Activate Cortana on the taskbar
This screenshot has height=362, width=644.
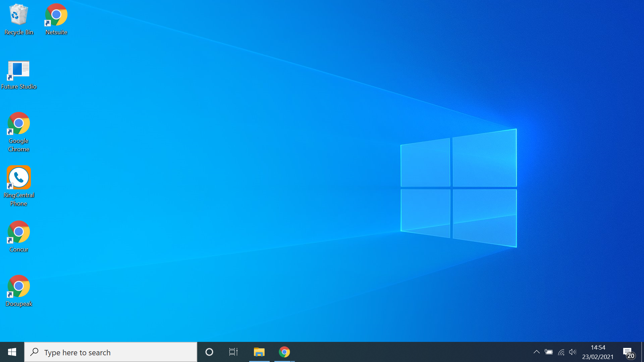pos(209,352)
